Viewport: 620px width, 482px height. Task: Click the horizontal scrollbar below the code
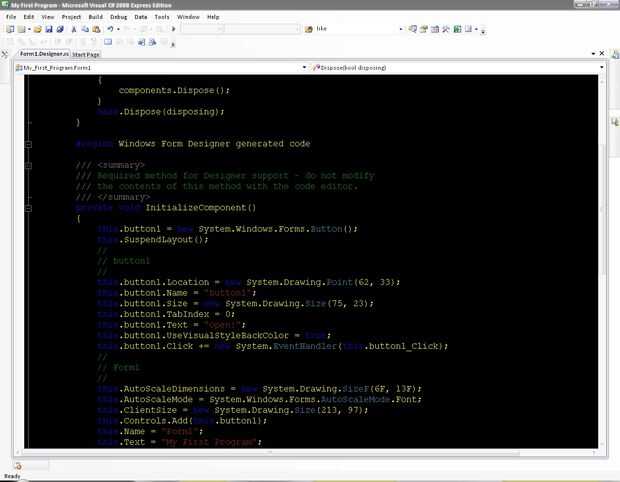pyautogui.click(x=269, y=452)
